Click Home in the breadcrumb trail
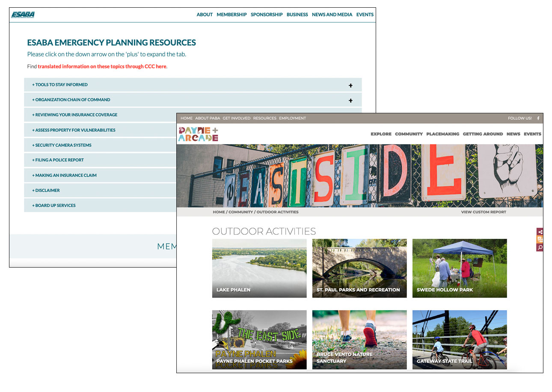 tap(219, 212)
